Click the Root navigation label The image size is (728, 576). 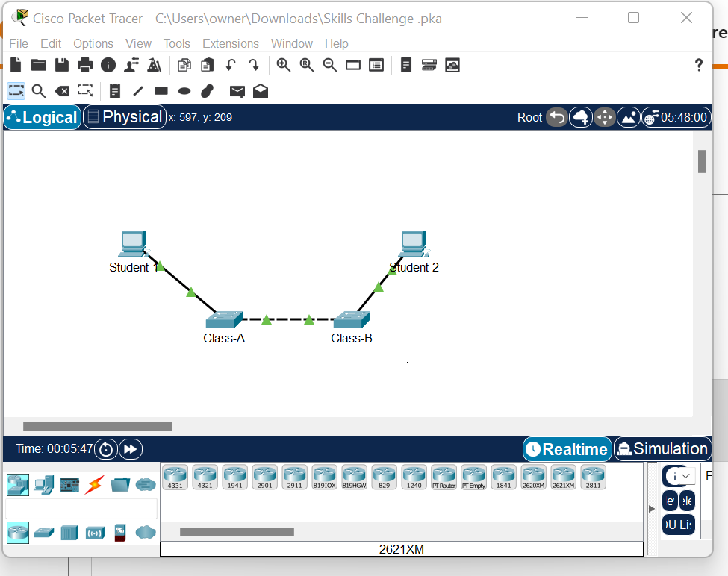tap(529, 117)
